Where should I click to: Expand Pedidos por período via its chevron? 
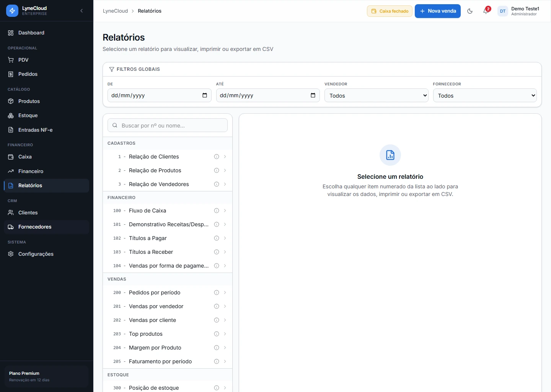click(x=225, y=292)
